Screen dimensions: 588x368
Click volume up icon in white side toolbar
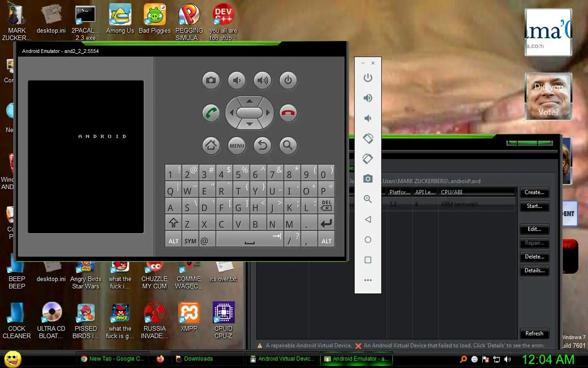[368, 98]
